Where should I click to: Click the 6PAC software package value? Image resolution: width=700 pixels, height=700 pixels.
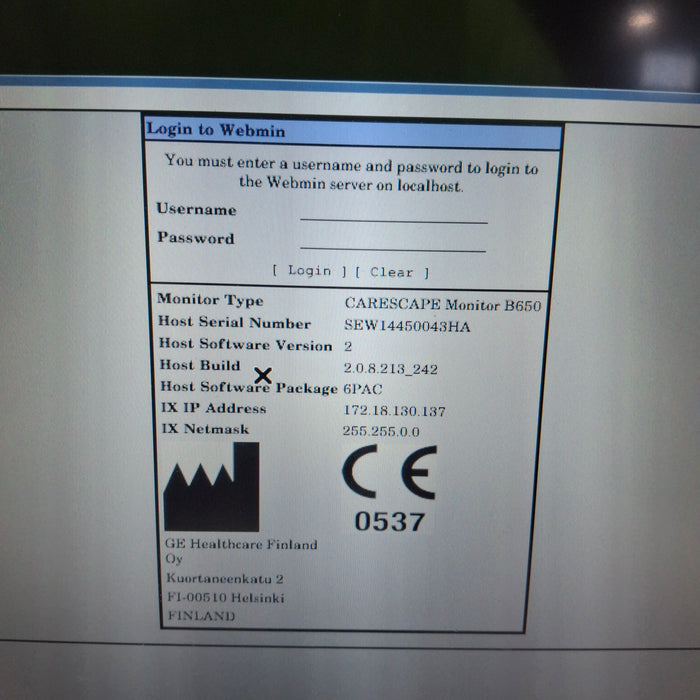(x=363, y=389)
